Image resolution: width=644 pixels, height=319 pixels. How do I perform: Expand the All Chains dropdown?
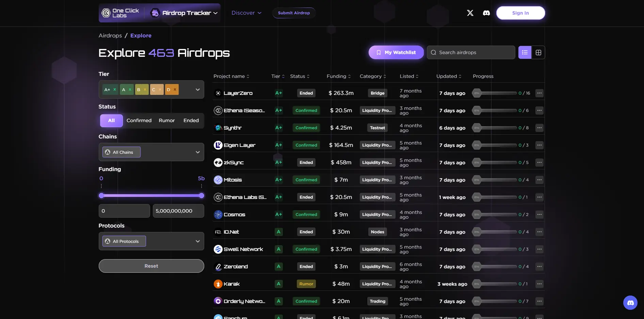point(197,152)
